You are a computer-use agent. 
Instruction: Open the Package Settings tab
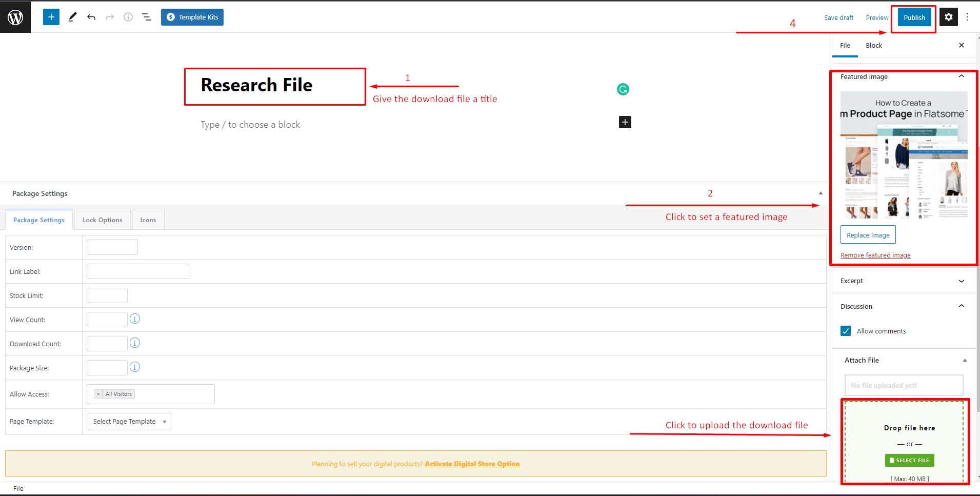[39, 220]
